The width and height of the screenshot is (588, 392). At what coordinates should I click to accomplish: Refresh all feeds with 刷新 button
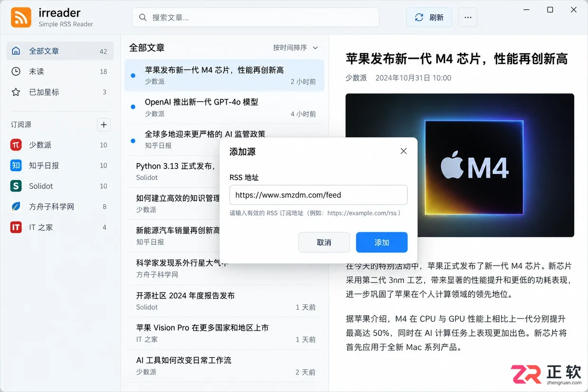pos(429,18)
